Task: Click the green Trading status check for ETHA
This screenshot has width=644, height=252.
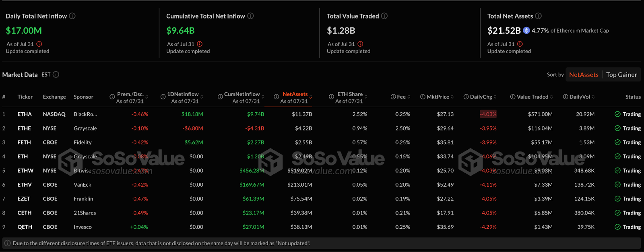Action: pos(617,114)
